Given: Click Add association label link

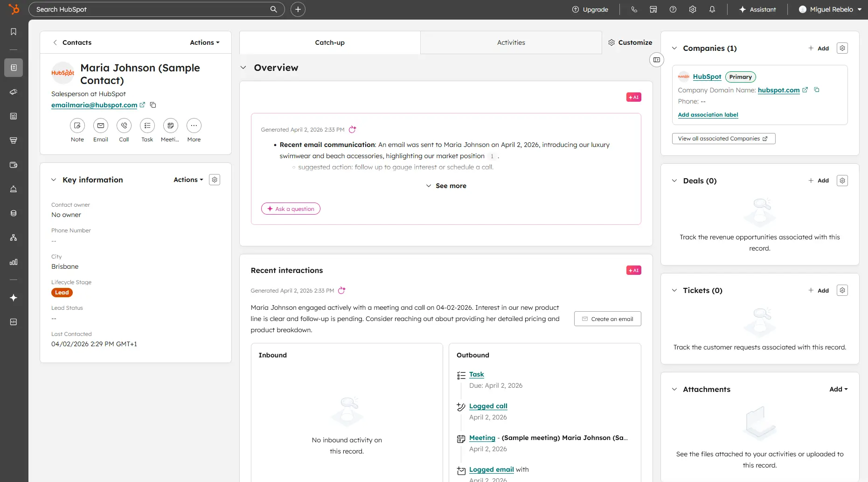Looking at the screenshot, I should (708, 115).
